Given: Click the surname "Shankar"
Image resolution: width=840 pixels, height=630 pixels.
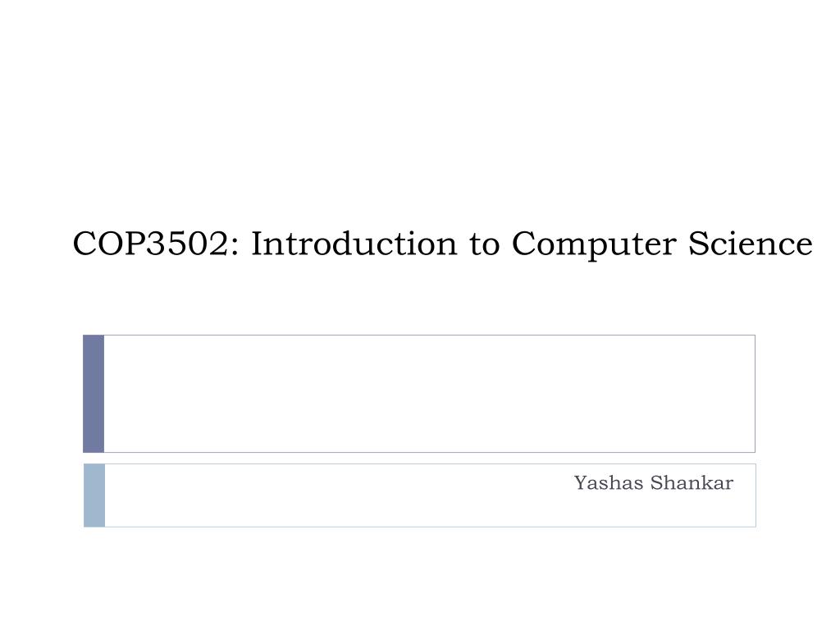Looking at the screenshot, I should [692, 483].
